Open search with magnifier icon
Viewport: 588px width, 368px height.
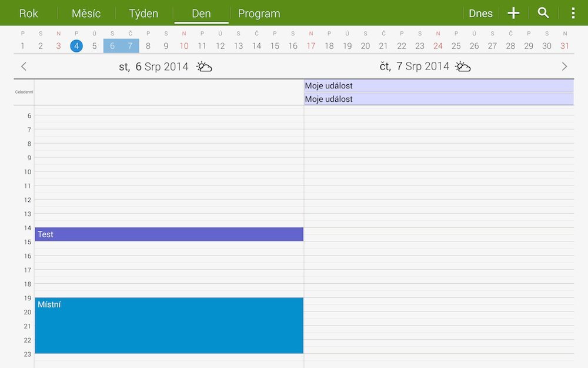tap(543, 13)
